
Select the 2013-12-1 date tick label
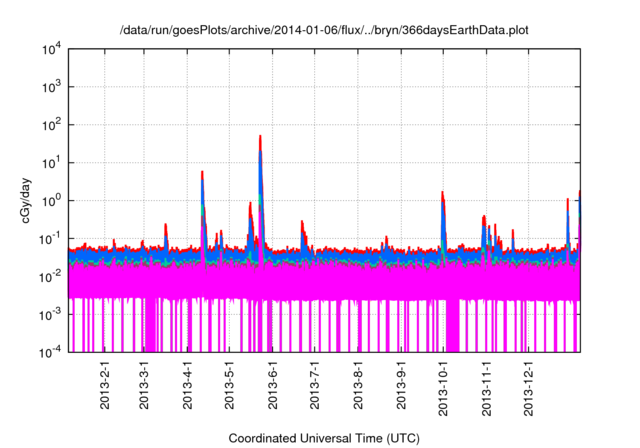[x=529, y=392]
